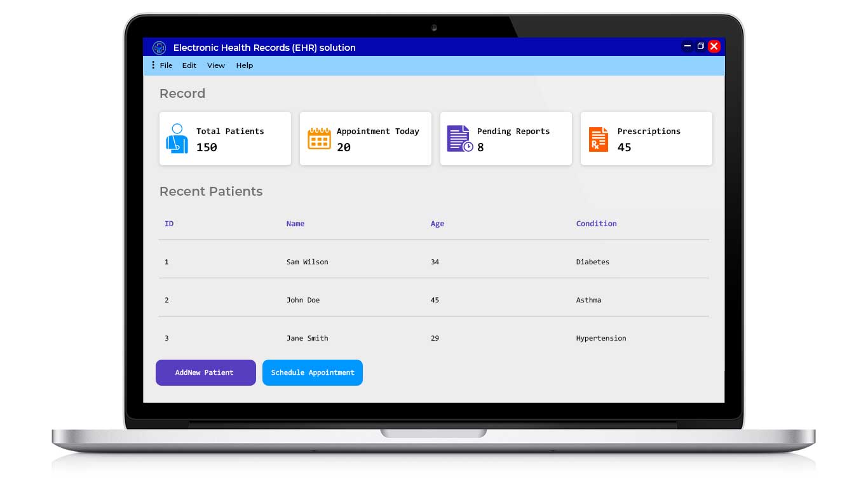The height and width of the screenshot is (488, 868).
Task: Open the File menu
Action: (x=166, y=65)
